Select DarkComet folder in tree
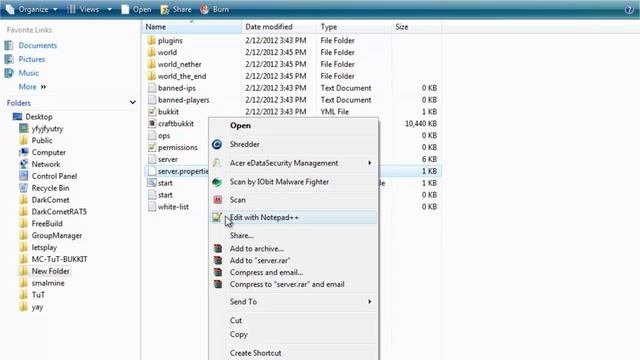 pos(50,200)
